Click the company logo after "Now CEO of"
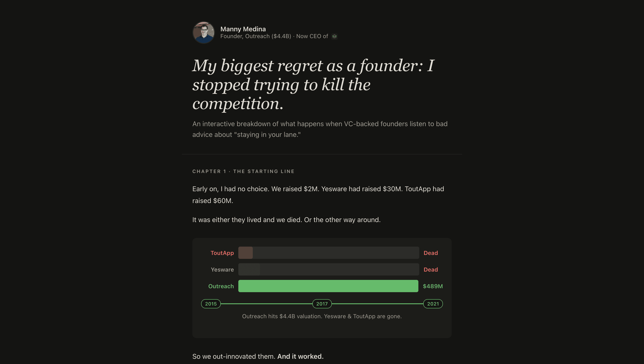The height and width of the screenshot is (364, 644). pyautogui.click(x=334, y=37)
